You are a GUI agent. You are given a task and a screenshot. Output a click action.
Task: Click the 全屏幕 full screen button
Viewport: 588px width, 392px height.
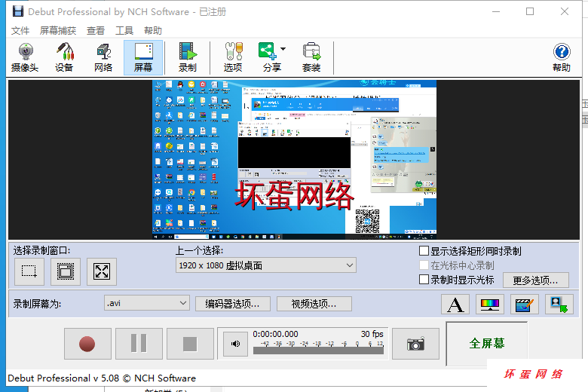[x=487, y=343]
